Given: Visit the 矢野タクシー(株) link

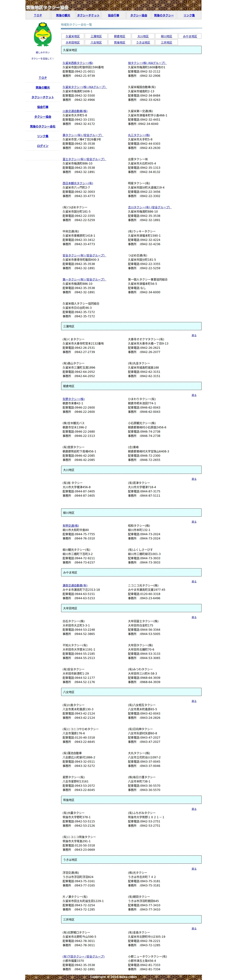Looking at the screenshot, I should [x=73, y=399].
